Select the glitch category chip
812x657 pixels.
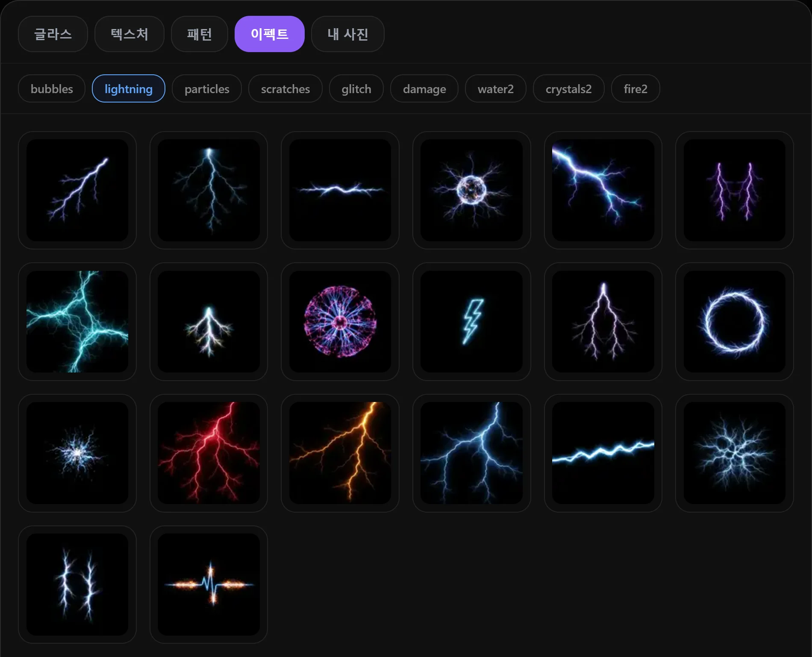[x=356, y=89]
